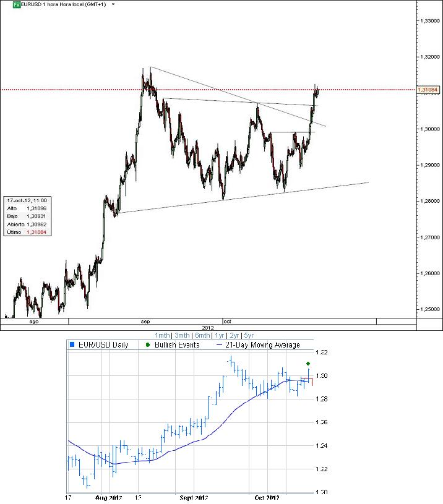Click the Bajo 1,30931 value

pyautogui.click(x=37, y=216)
